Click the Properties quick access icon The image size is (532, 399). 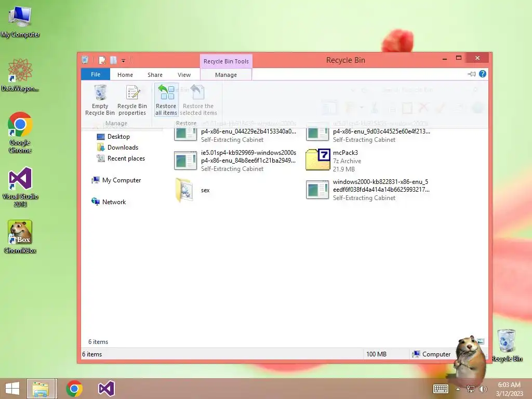(x=102, y=60)
